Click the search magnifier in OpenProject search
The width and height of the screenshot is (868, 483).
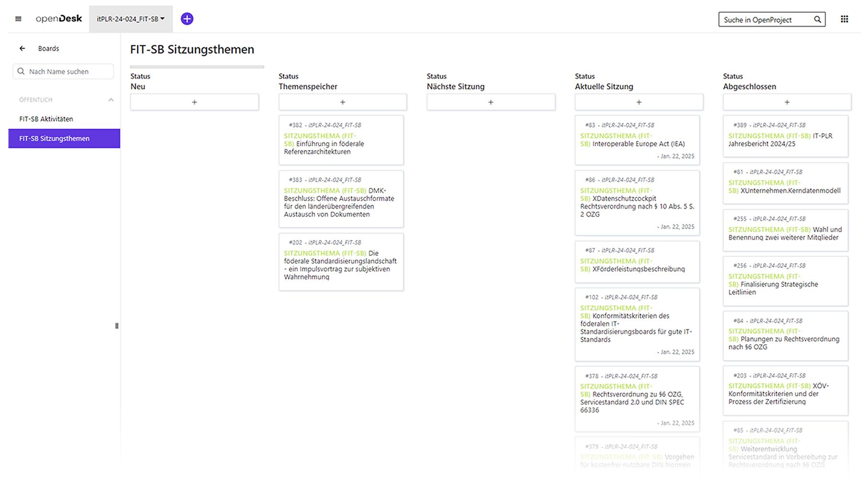click(817, 20)
